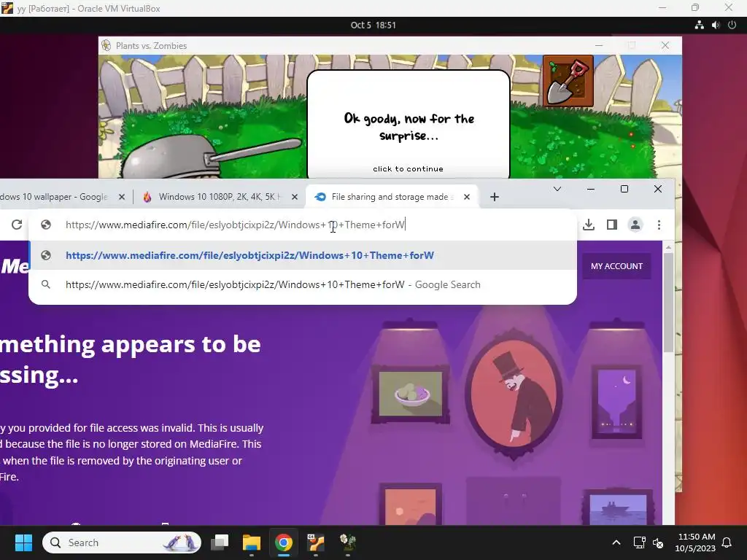Open File Explorer from the taskbar
Screen dimensions: 747x560
[x=251, y=542]
